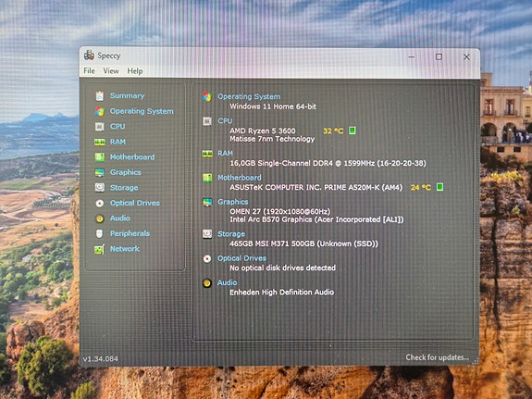Open the View menu
This screenshot has height=399, width=532.
tap(111, 71)
